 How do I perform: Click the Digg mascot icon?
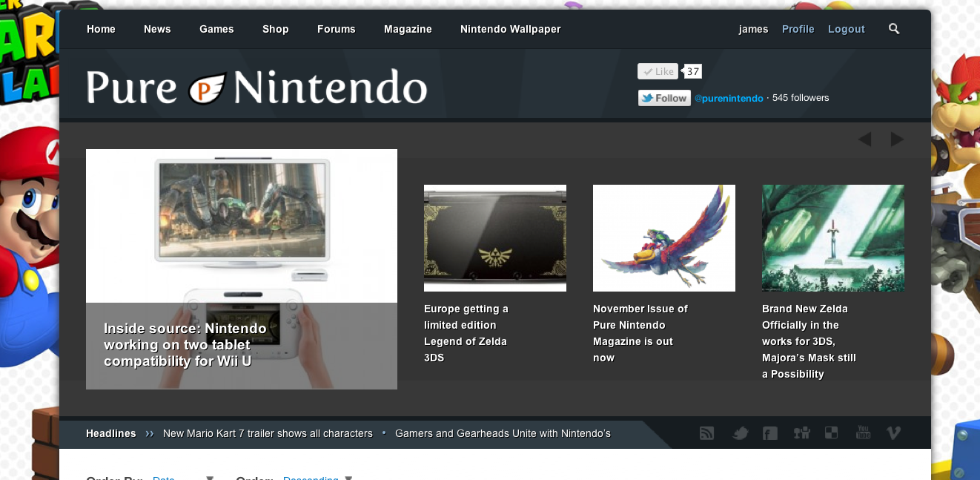[801, 433]
